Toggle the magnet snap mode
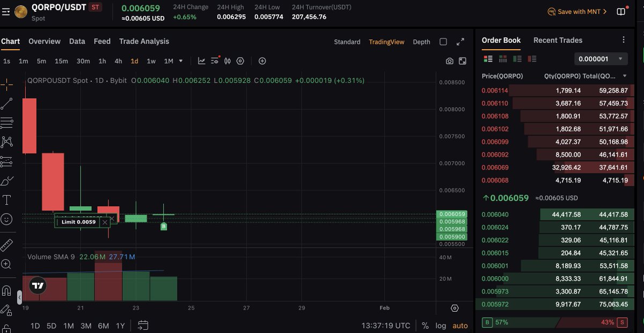The height and width of the screenshot is (333, 644). coord(6,290)
